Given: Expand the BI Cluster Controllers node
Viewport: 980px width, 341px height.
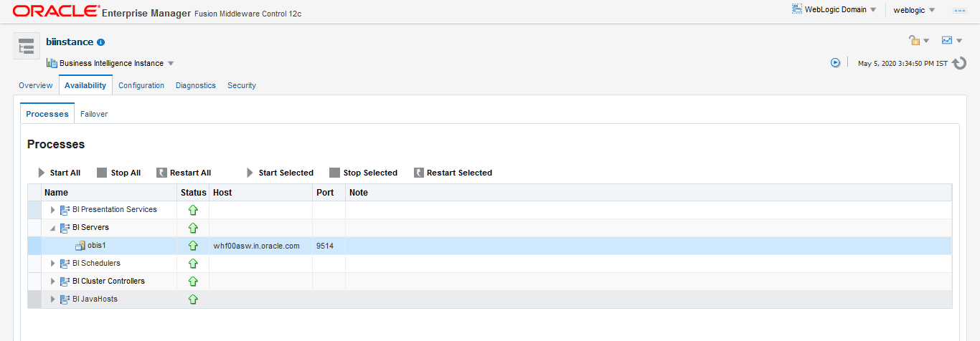Looking at the screenshot, I should (x=53, y=282).
